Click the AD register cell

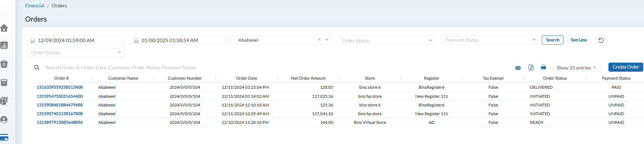[431, 122]
